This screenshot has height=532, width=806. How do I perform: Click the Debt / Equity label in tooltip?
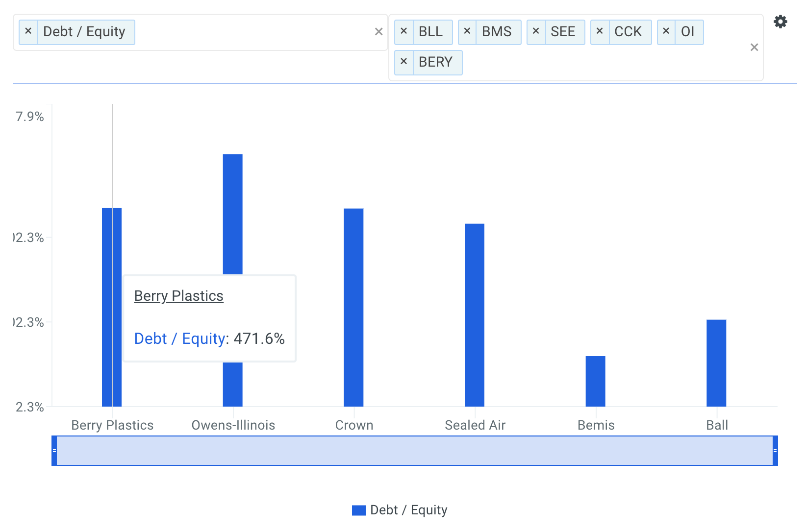click(179, 339)
